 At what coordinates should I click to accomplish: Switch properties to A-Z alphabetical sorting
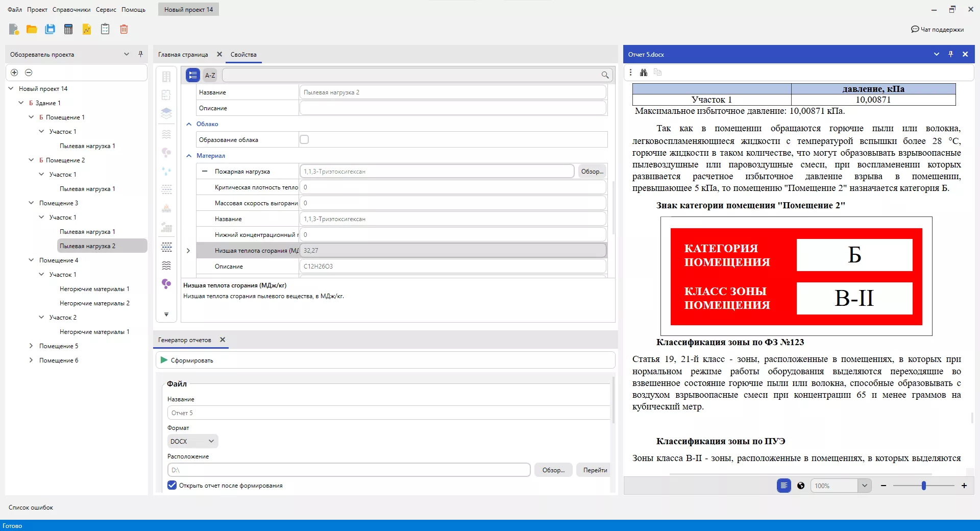(210, 75)
